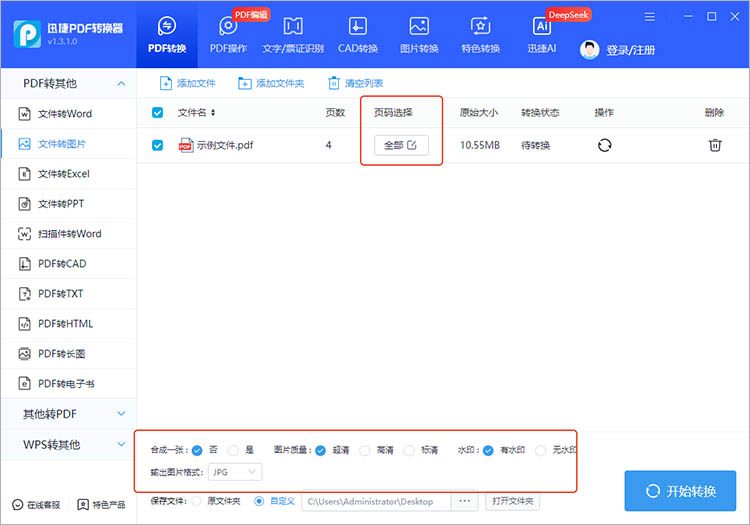
Task: Select 有水印 watermark option
Action: (x=488, y=450)
